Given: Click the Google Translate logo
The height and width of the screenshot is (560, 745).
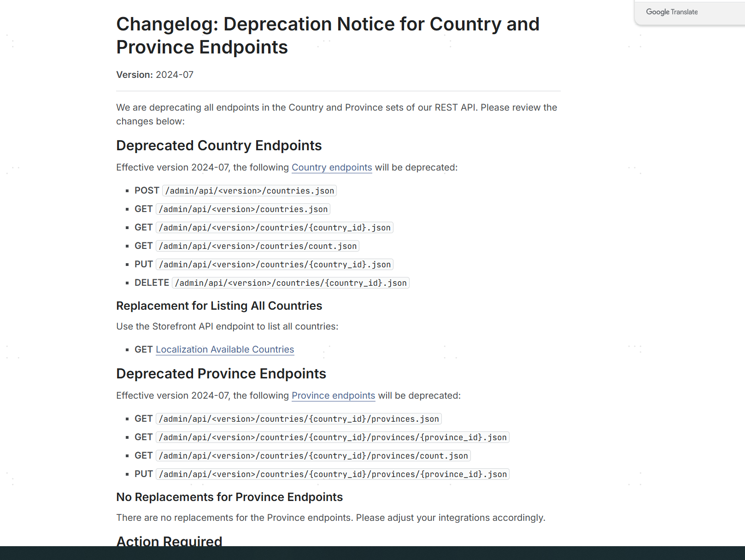Looking at the screenshot, I should 671,12.
